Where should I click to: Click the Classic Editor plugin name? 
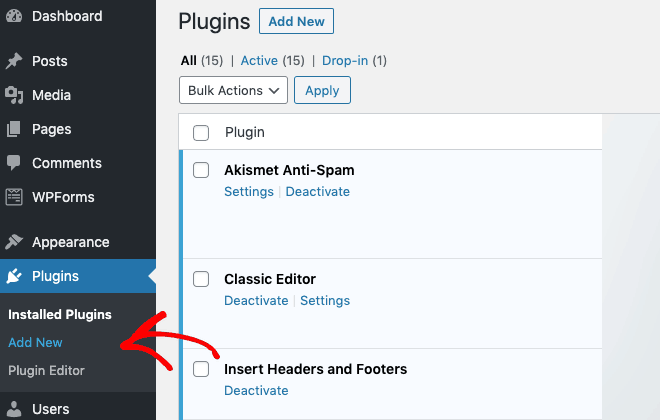(270, 279)
